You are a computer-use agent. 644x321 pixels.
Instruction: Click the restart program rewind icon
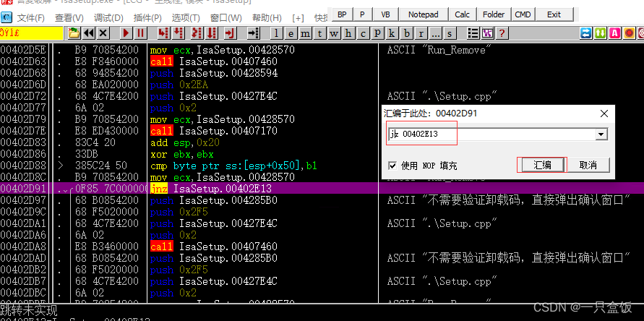(x=88, y=33)
